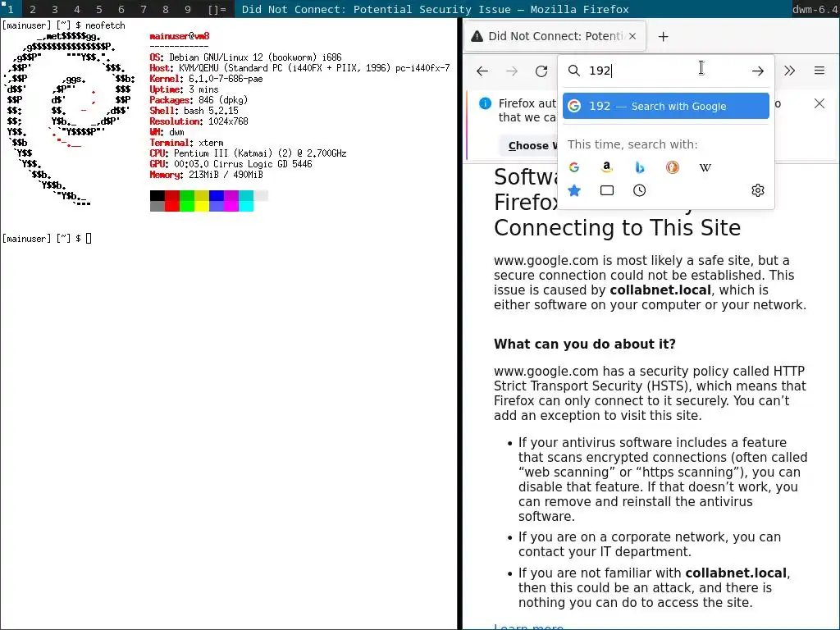Switch to dwm tag 1

click(10, 9)
